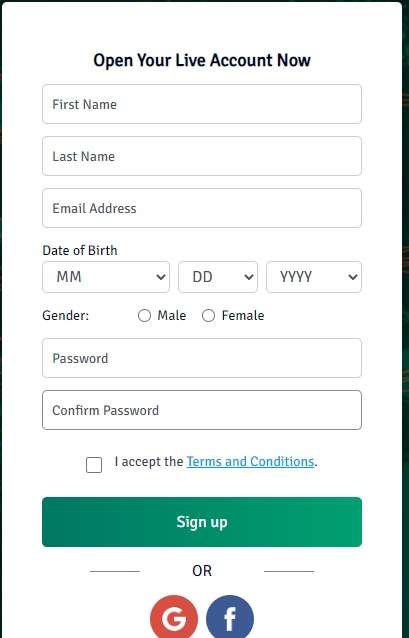Focus the First Name field
The width and height of the screenshot is (409, 638).
coord(202,104)
